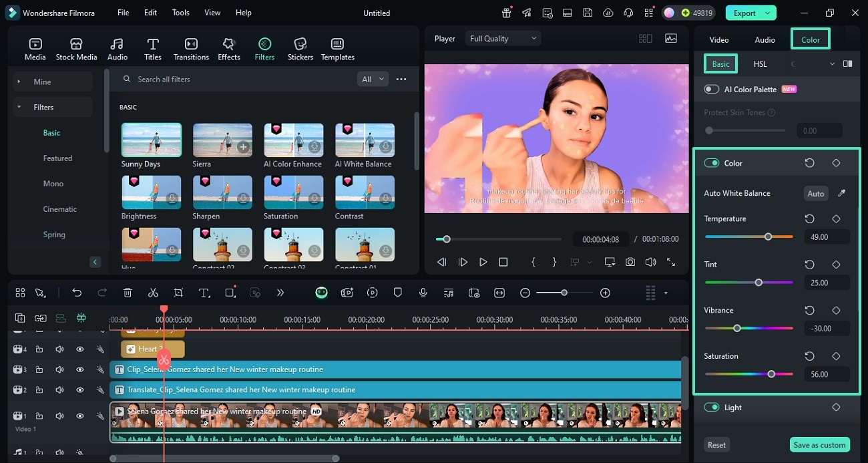868x463 pixels.
Task: Click Save as custom button
Action: coord(819,445)
